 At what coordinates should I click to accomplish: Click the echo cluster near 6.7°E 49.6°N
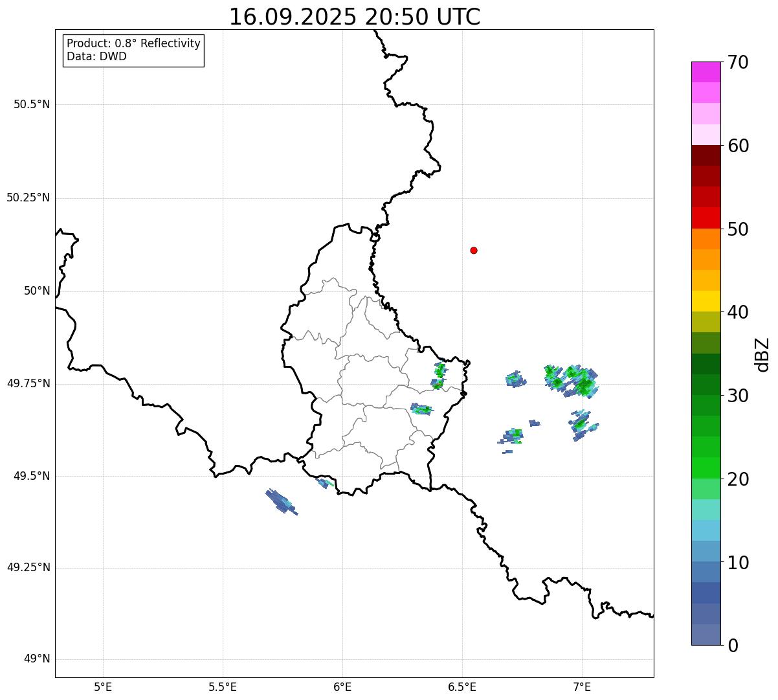click(511, 436)
